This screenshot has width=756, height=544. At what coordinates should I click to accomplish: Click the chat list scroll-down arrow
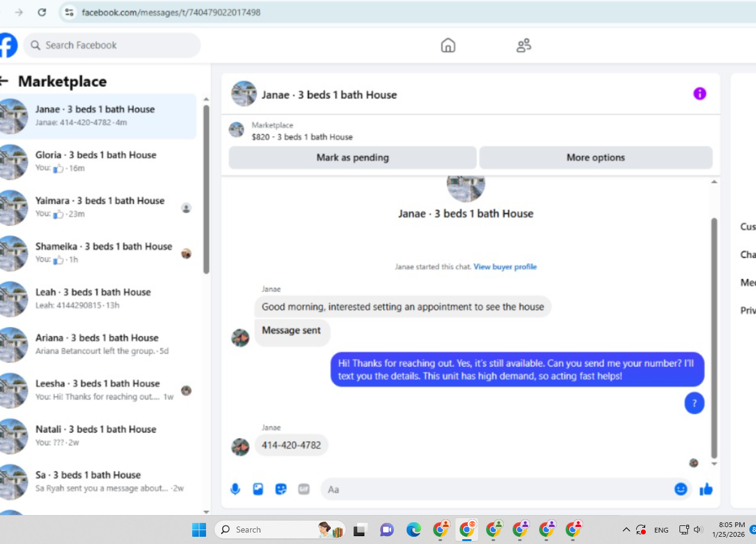point(207,511)
